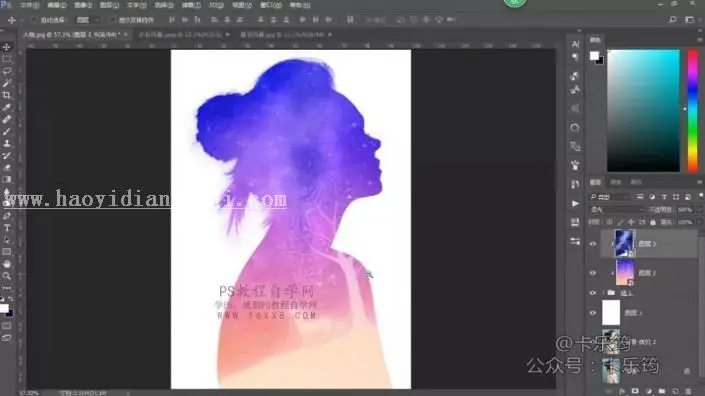Image resolution: width=705 pixels, height=396 pixels.
Task: Toggle the shape layer filter icon
Action: click(676, 197)
